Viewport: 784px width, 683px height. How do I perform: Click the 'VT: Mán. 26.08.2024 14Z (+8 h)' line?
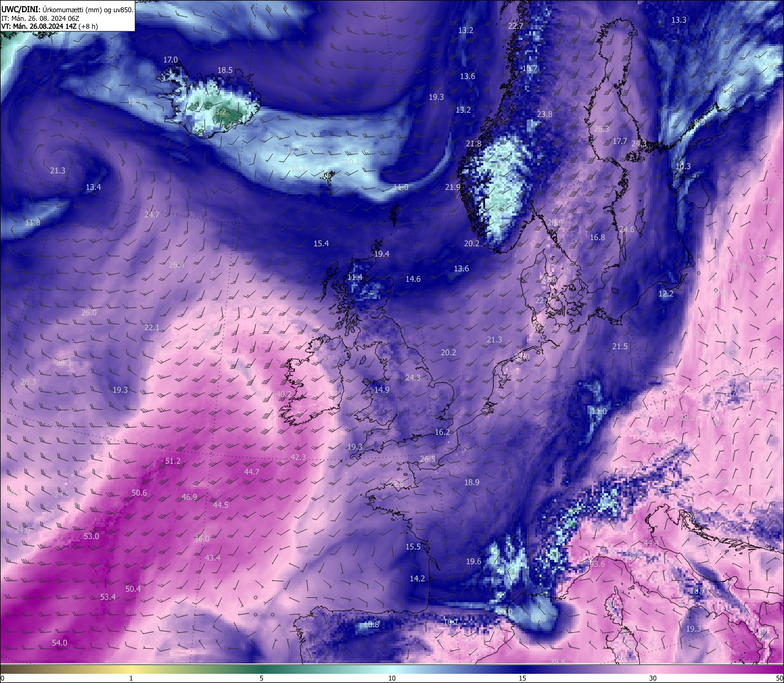tap(50, 26)
